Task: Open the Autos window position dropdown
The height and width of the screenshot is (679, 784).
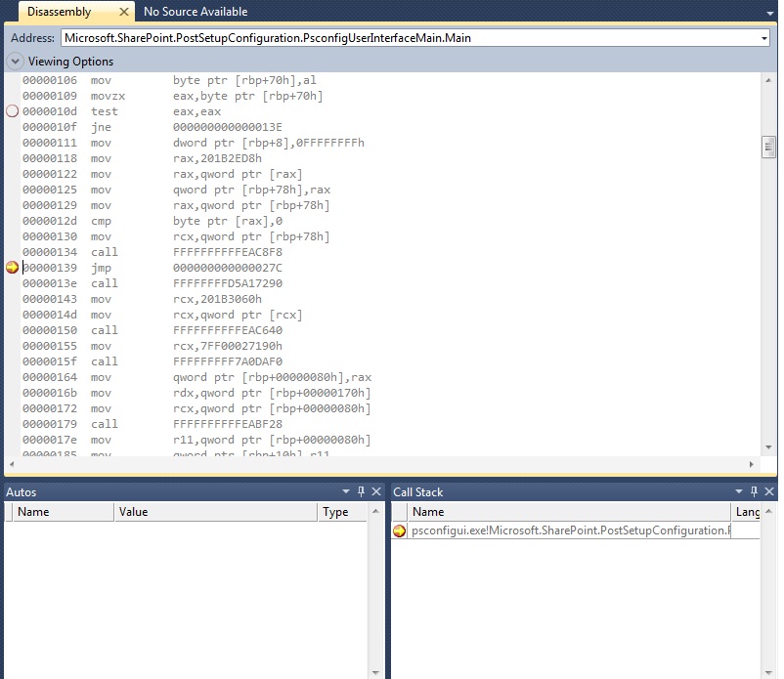Action: (345, 491)
